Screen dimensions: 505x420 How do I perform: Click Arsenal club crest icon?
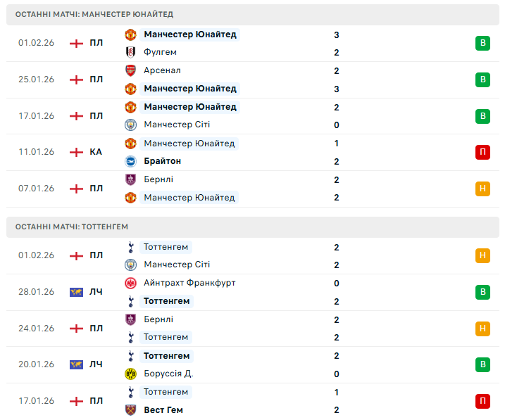pyautogui.click(x=130, y=70)
